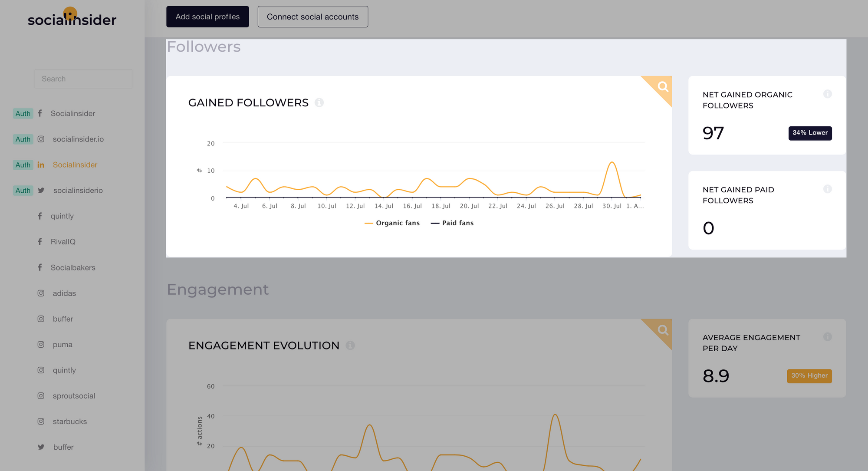Open the sproutsocial Instagram profile
Image resolution: width=868 pixels, height=471 pixels.
point(74,395)
